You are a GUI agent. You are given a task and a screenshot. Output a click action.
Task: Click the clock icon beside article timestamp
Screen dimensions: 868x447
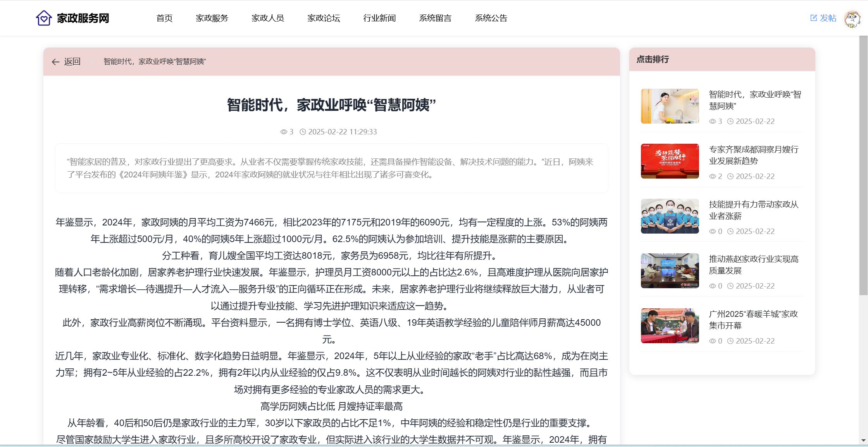click(303, 132)
